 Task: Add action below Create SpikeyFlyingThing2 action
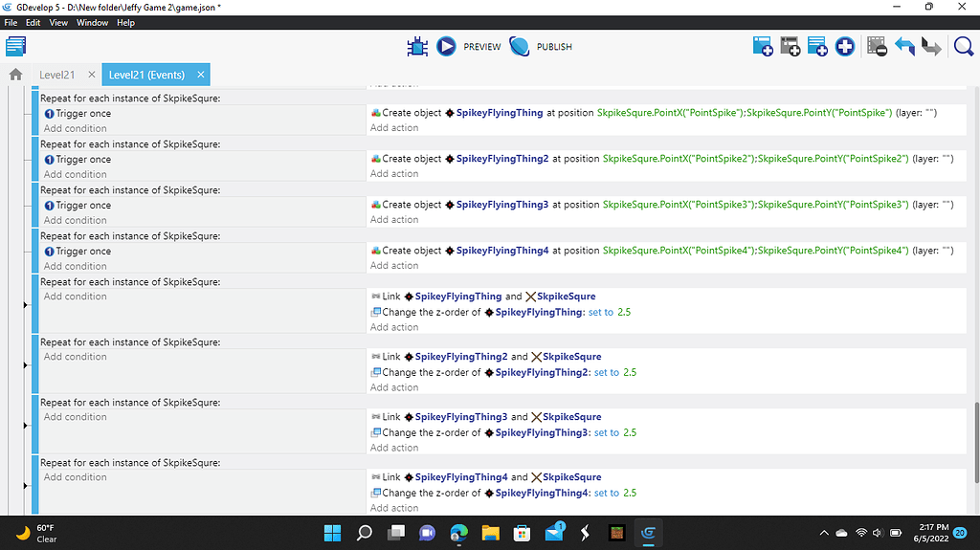pyautogui.click(x=394, y=174)
